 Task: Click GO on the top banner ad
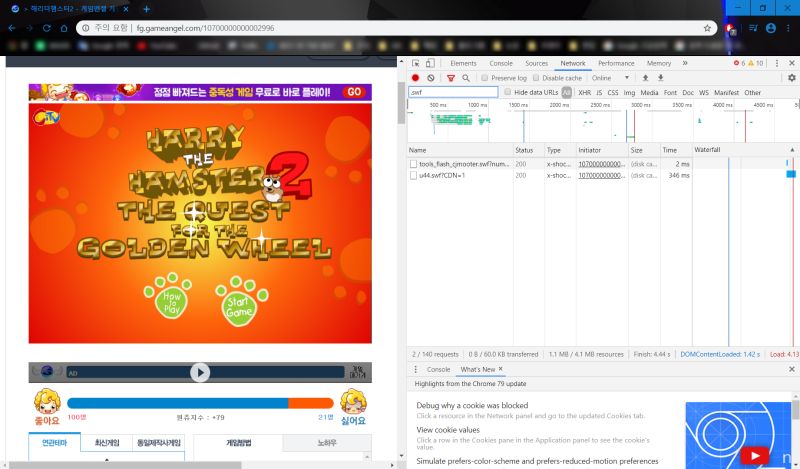point(354,92)
